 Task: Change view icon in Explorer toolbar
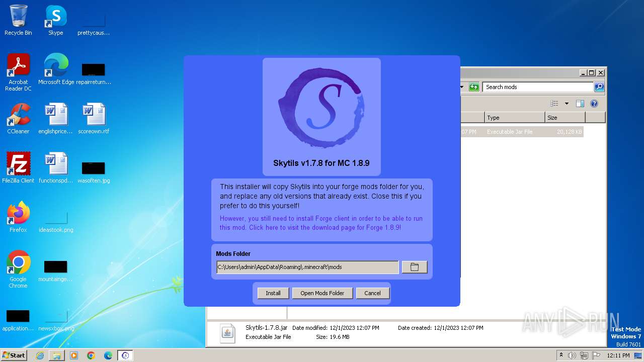[x=554, y=104]
